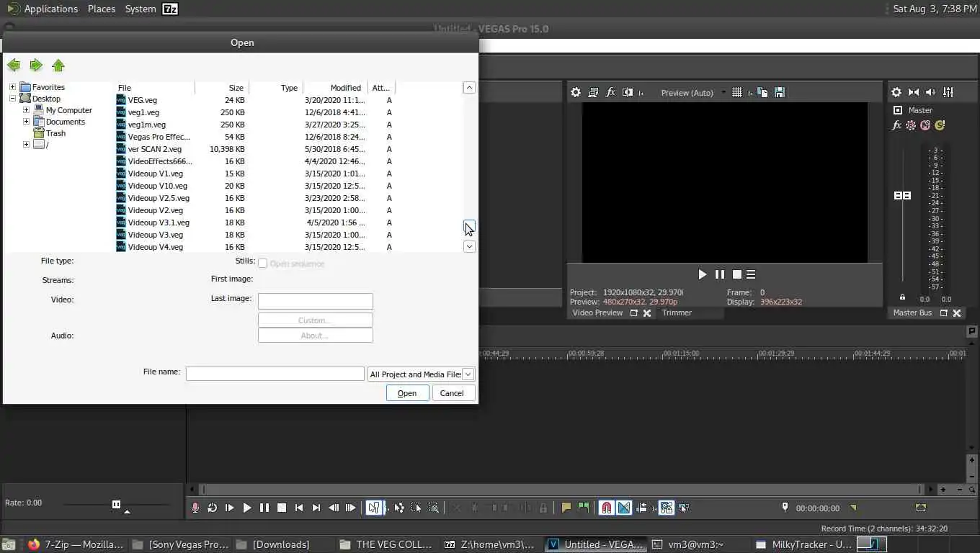The image size is (980, 553).
Task: Toggle Master mute pink button
Action: pos(925,125)
